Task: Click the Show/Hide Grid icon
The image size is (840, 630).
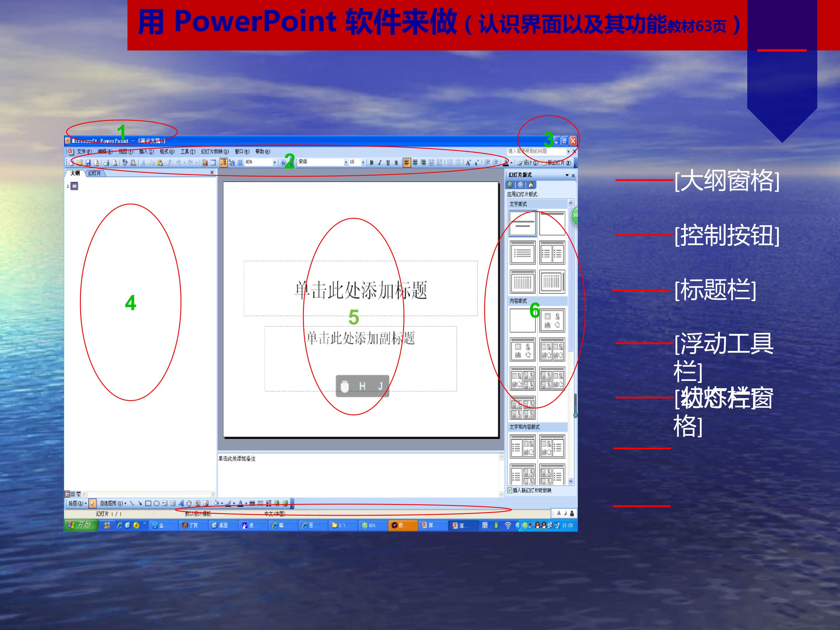Action: [x=240, y=163]
